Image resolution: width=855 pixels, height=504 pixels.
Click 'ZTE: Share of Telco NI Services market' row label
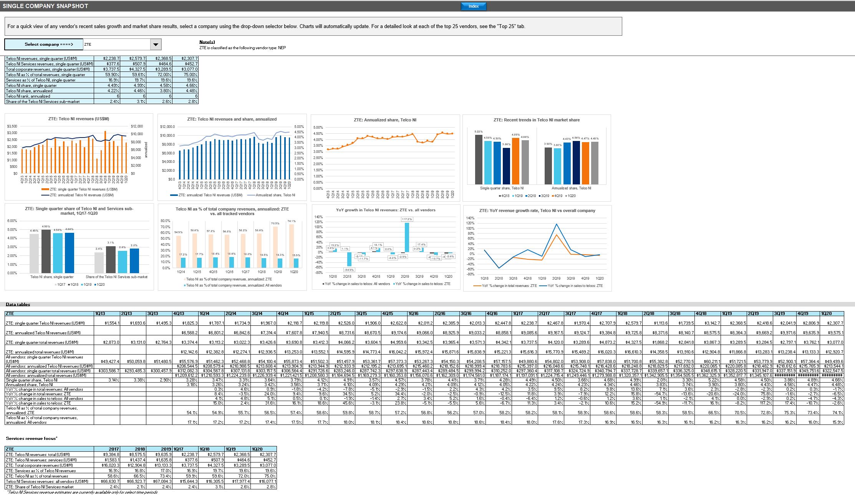click(x=49, y=487)
